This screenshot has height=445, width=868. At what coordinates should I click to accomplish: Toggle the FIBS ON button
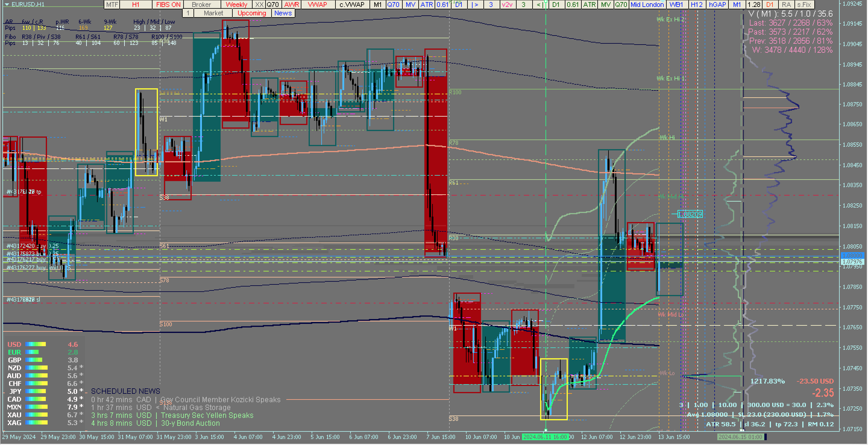[168, 5]
